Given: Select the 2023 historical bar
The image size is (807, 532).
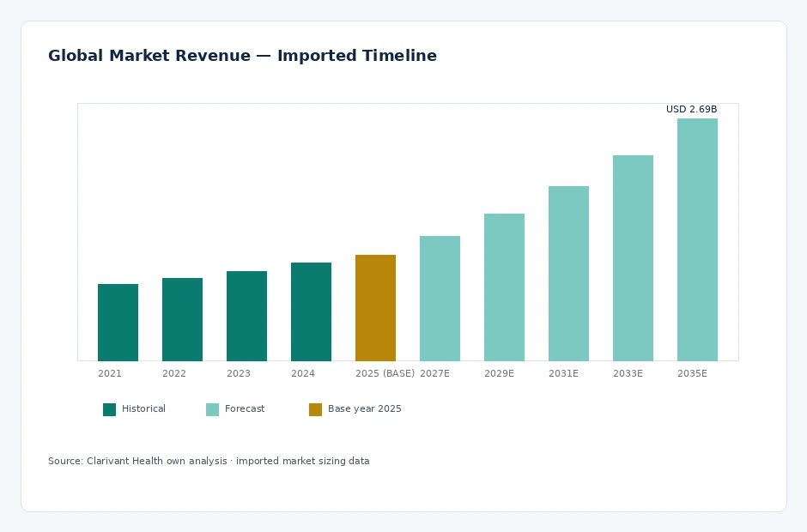Looking at the screenshot, I should coord(246,316).
